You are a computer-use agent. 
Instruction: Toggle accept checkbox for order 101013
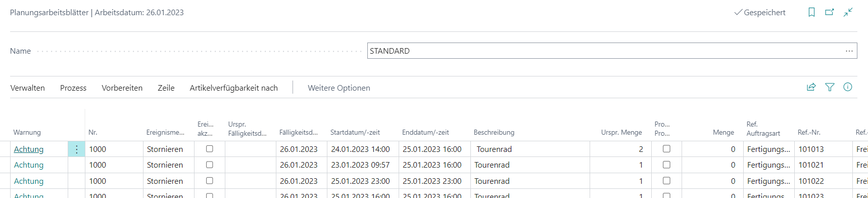pos(210,149)
